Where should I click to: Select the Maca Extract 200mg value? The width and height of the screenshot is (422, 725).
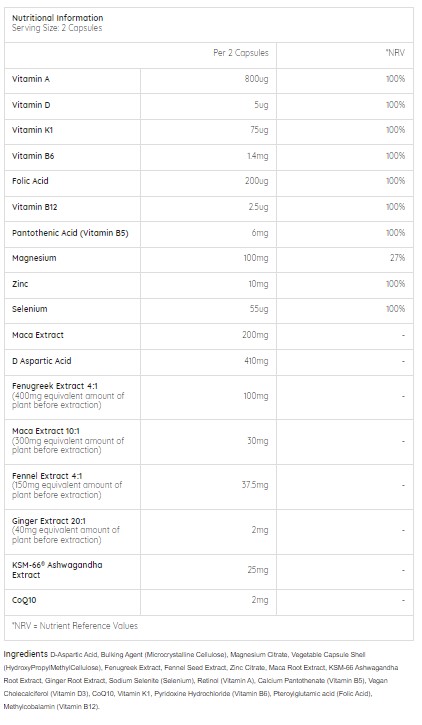click(x=255, y=335)
